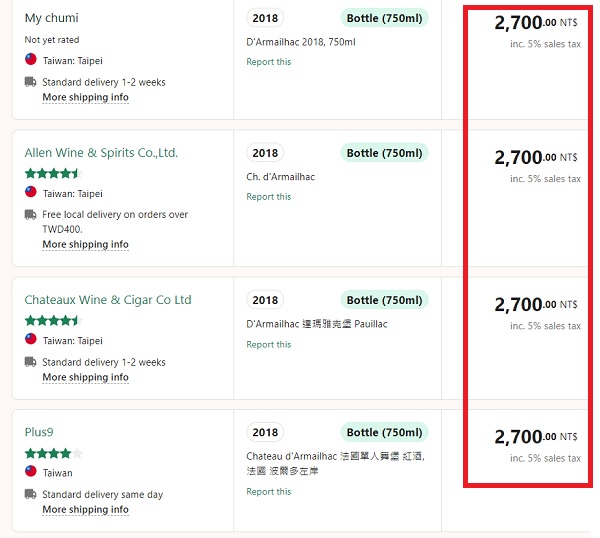Image resolution: width=600 pixels, height=538 pixels.
Task: Open More shipping info for Allen Wine & Spirits
Action: (x=85, y=244)
